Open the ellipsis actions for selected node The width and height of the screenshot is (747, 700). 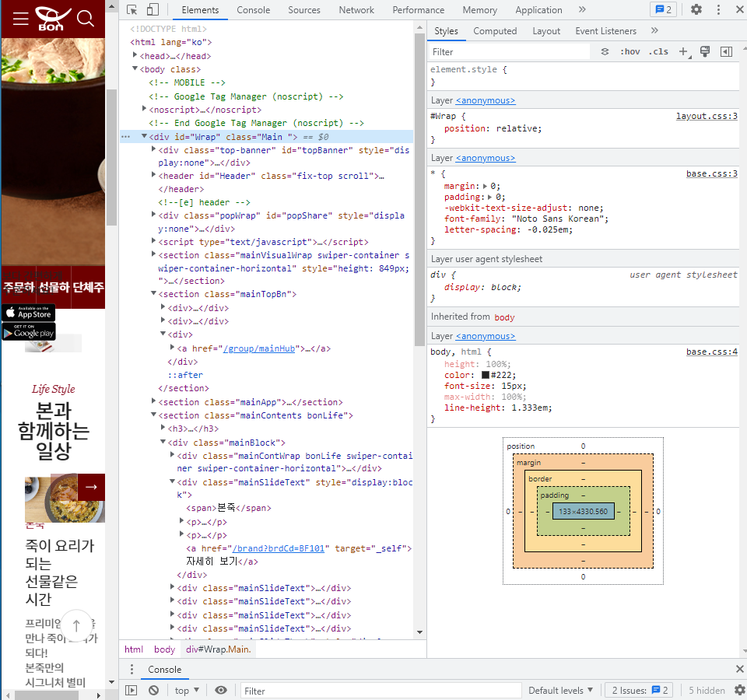[125, 137]
